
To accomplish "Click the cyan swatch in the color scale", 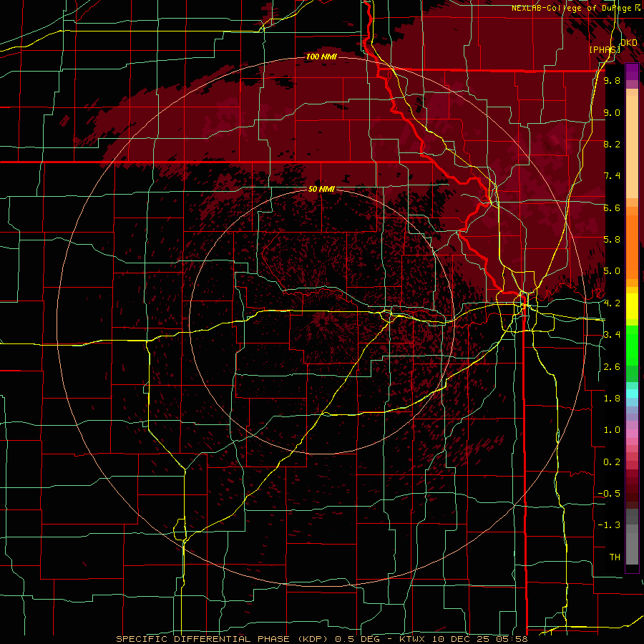I will (632, 394).
